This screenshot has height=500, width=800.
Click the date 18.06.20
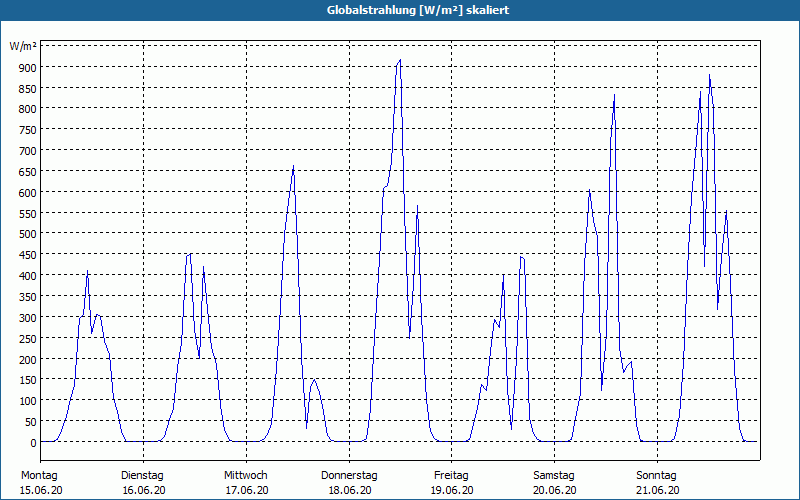tap(350, 490)
